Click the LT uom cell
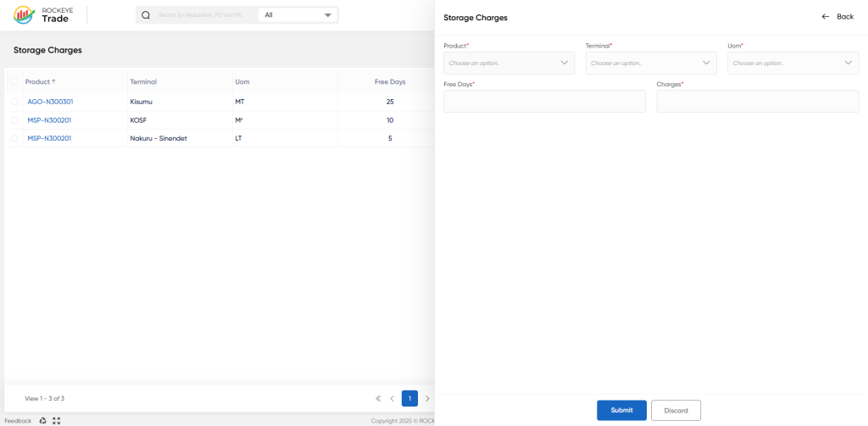Viewport: 868px width, 426px height. (238, 138)
